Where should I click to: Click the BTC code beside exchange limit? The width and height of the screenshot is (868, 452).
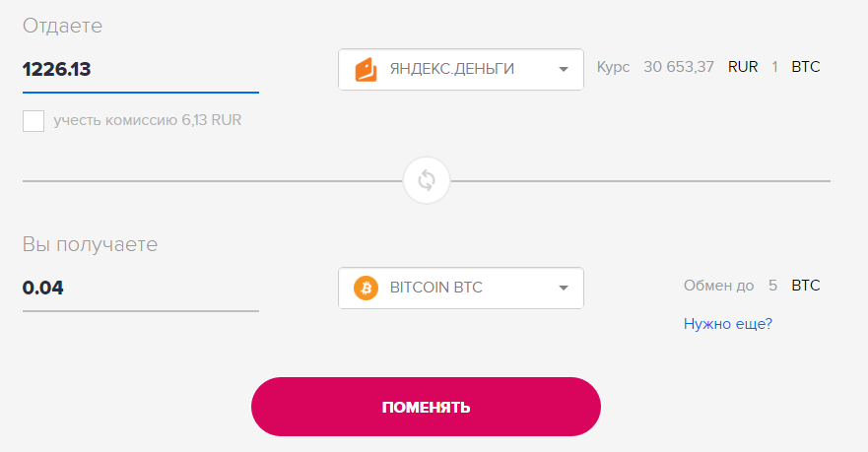tap(805, 287)
